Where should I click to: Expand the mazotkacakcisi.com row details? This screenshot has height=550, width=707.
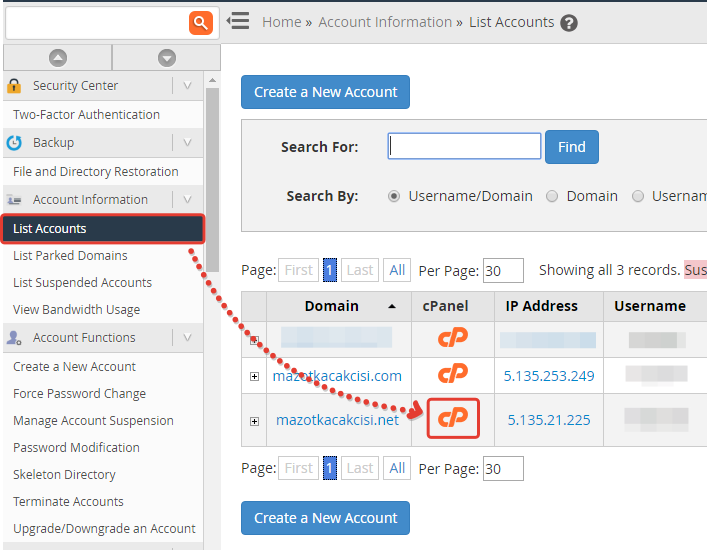click(x=254, y=376)
